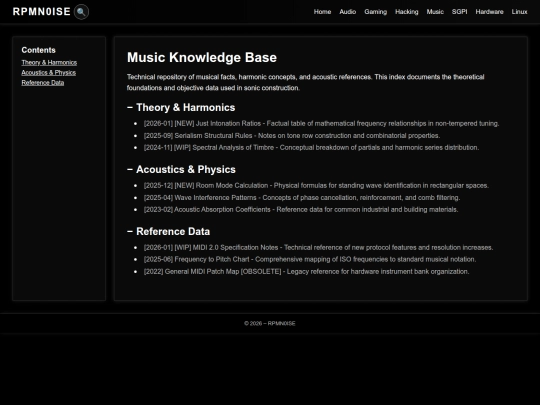Open the SGPI nav item
The image size is (540, 405).
tap(459, 12)
